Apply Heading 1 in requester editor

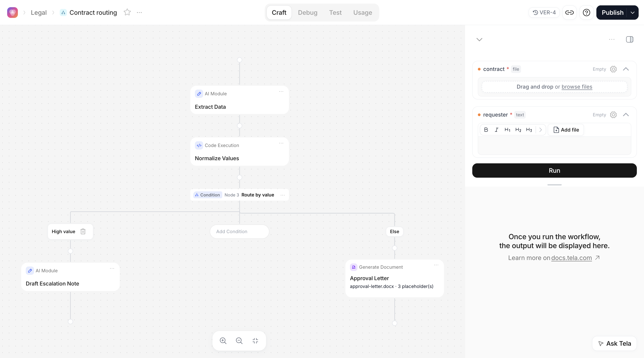point(507,130)
